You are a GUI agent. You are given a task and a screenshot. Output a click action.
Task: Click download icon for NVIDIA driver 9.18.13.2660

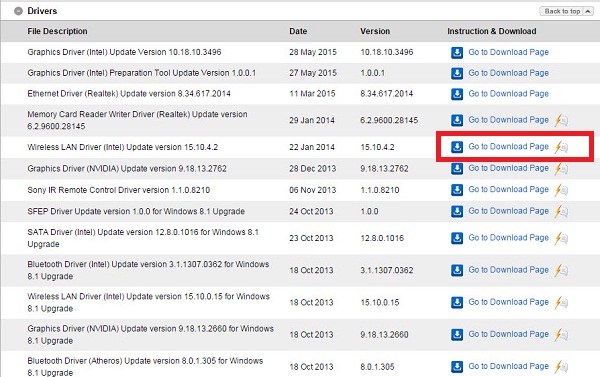pos(457,335)
